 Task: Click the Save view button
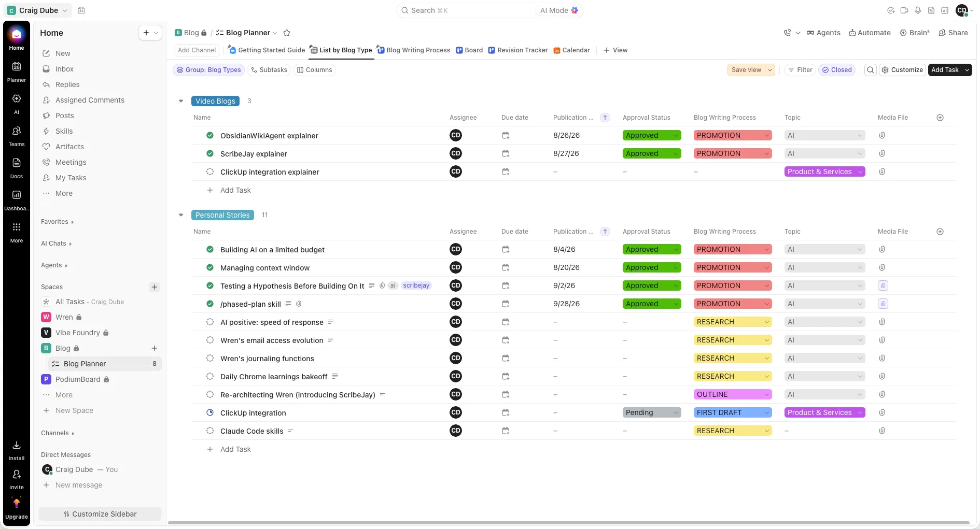click(x=746, y=70)
